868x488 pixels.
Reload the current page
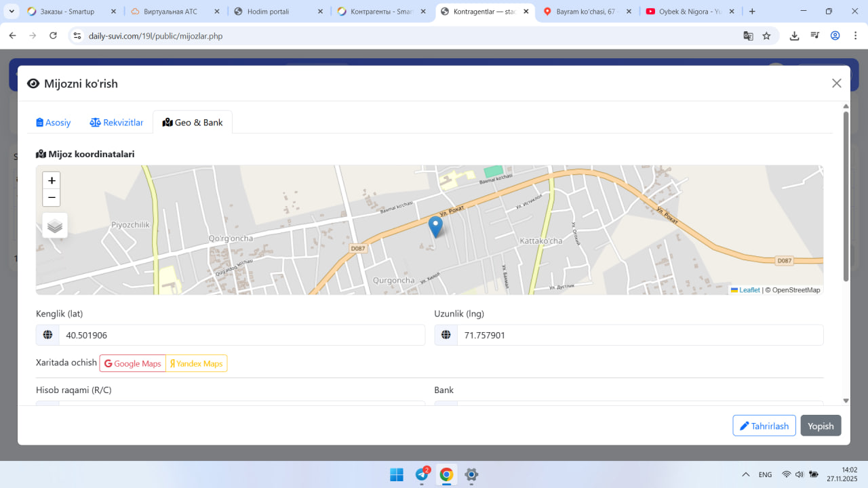(x=54, y=36)
